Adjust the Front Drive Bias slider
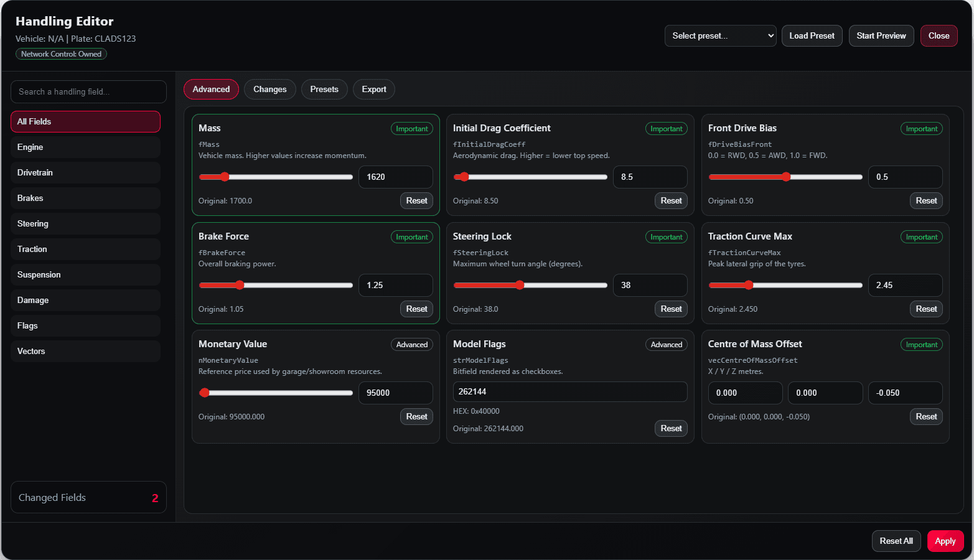Image resolution: width=974 pixels, height=560 pixels. (786, 177)
